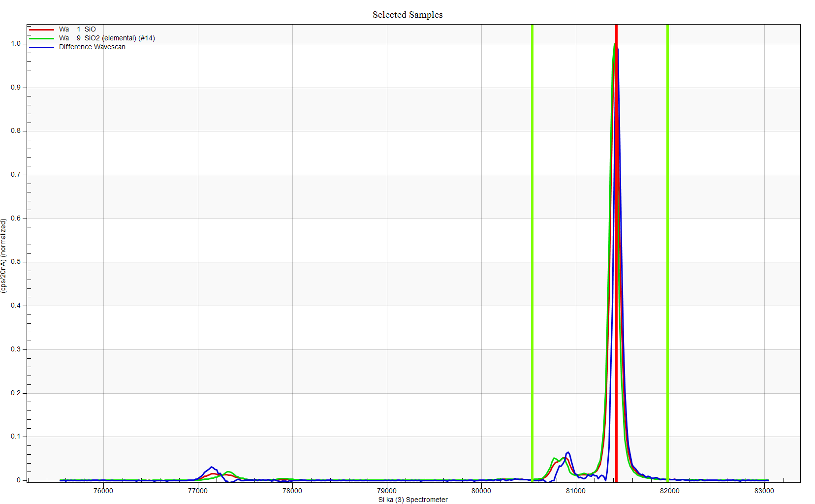Click the blue difference peak near 77150

tap(212, 467)
